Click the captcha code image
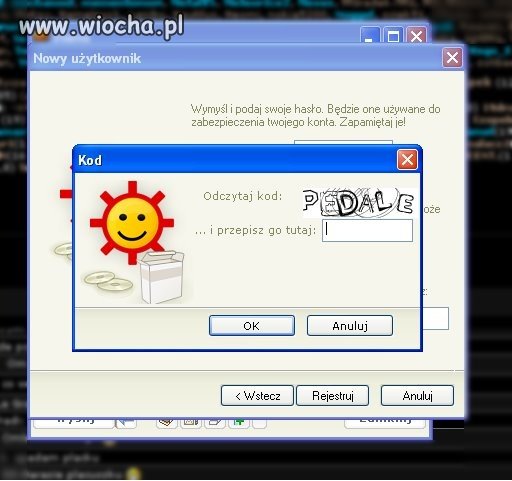The height and width of the screenshot is (481, 512). click(x=359, y=203)
